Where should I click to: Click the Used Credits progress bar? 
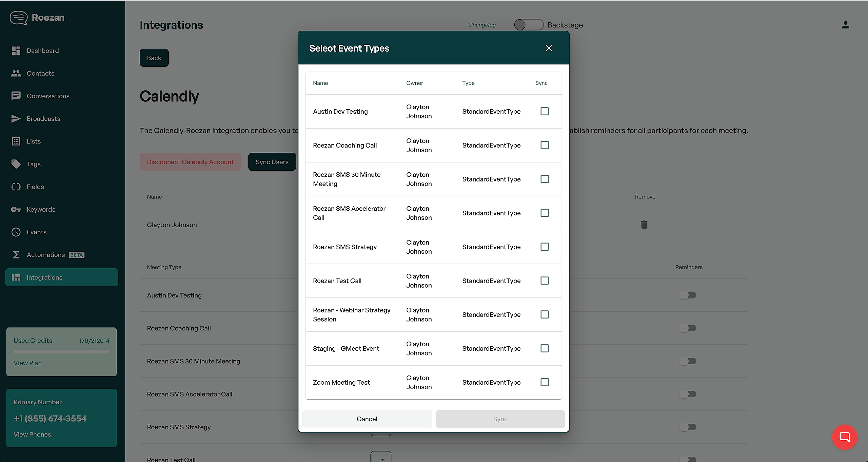pos(61,352)
